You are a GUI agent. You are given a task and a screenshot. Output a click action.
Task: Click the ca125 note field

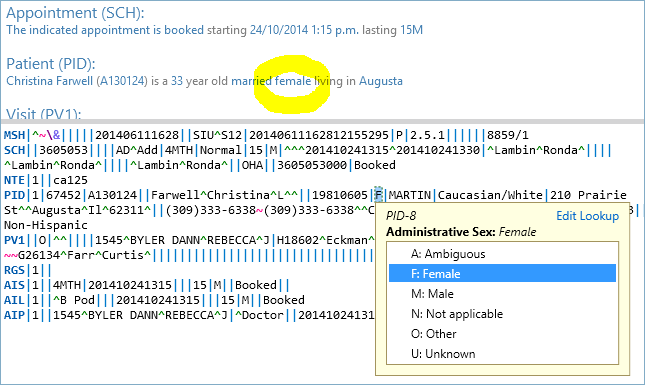click(70, 180)
